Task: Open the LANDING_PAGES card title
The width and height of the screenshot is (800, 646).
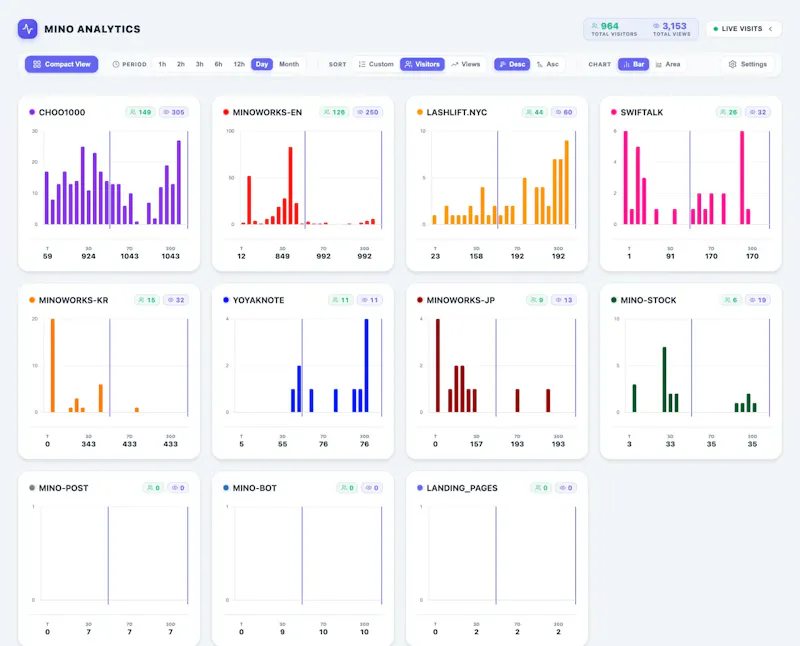Action: [462, 488]
